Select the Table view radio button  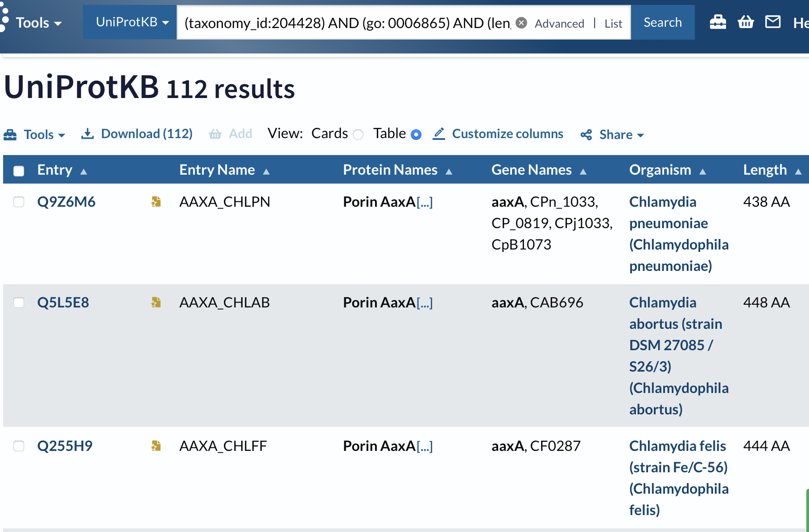pos(416,135)
